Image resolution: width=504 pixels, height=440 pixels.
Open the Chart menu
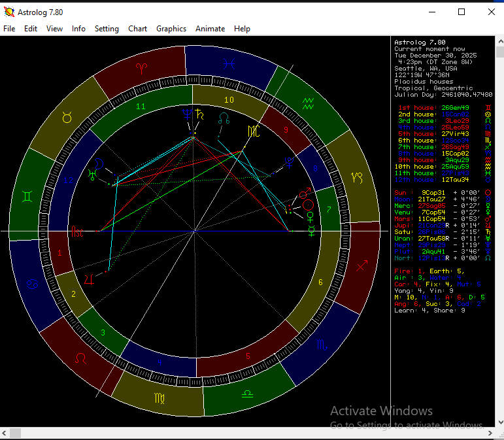(x=137, y=29)
